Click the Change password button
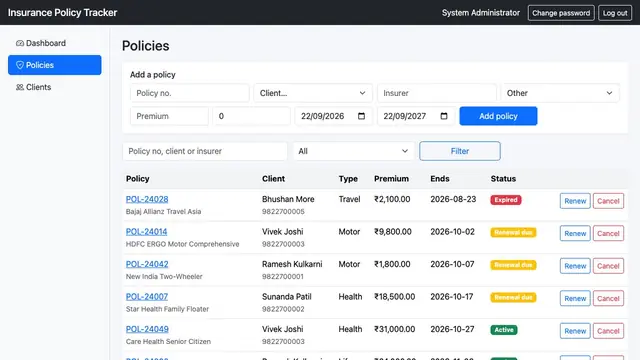This screenshot has width=640, height=360. [561, 13]
